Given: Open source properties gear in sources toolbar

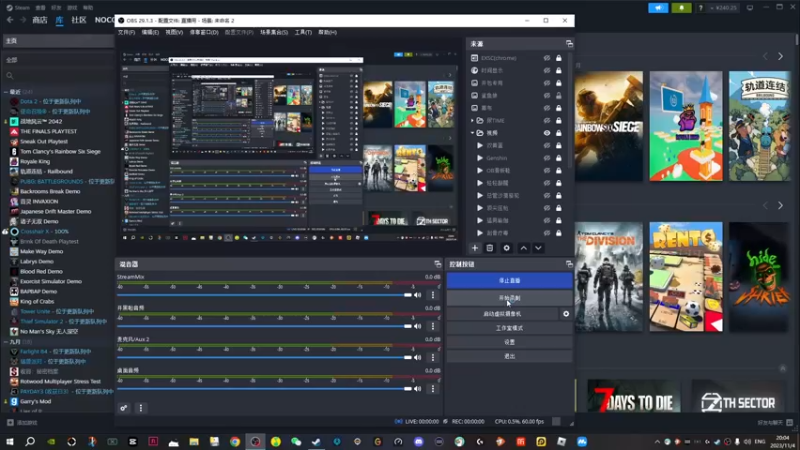Looking at the screenshot, I should 506,248.
